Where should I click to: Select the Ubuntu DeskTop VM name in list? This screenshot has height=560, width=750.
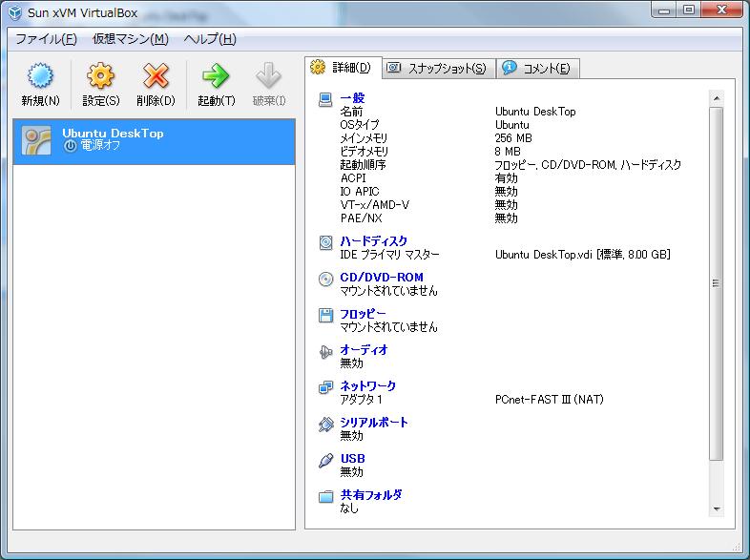[x=113, y=133]
